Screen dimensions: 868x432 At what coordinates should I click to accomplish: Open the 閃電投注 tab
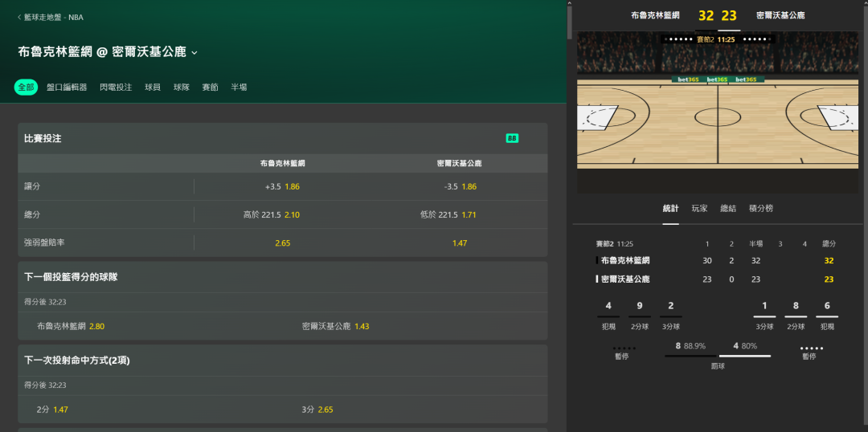[116, 87]
